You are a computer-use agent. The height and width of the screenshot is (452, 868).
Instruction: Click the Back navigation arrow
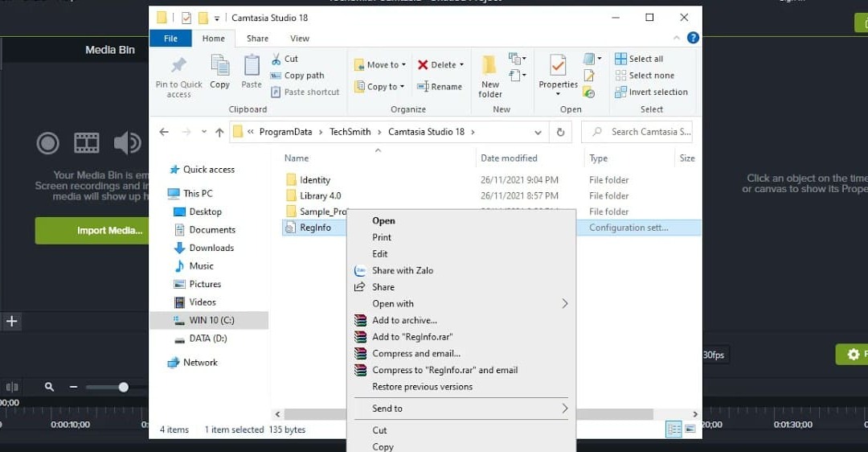pyautogui.click(x=164, y=132)
